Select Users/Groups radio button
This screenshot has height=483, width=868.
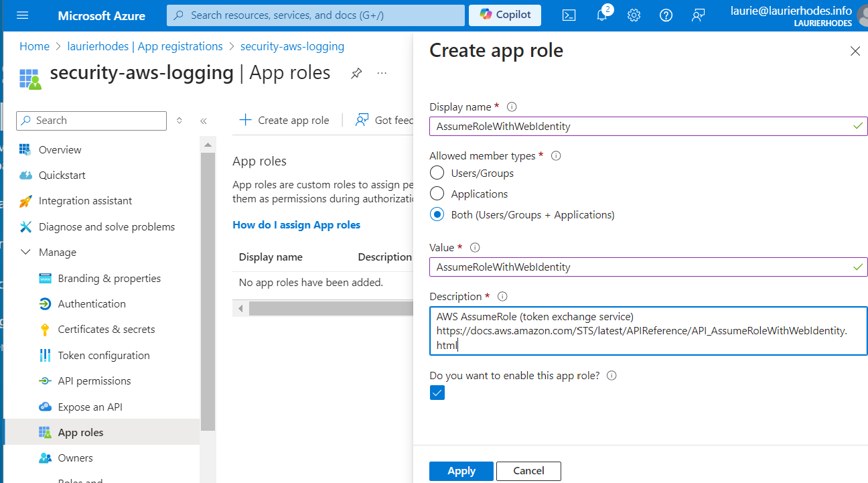coord(437,173)
